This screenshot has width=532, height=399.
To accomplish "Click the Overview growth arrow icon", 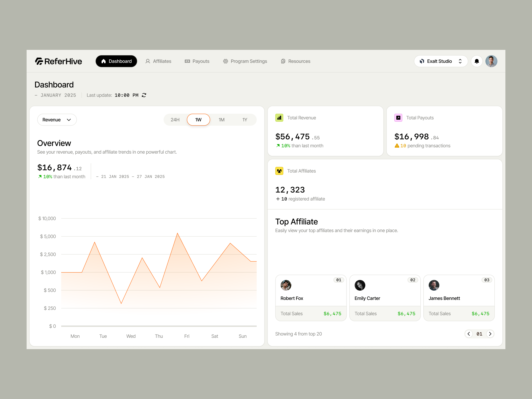I will point(40,176).
